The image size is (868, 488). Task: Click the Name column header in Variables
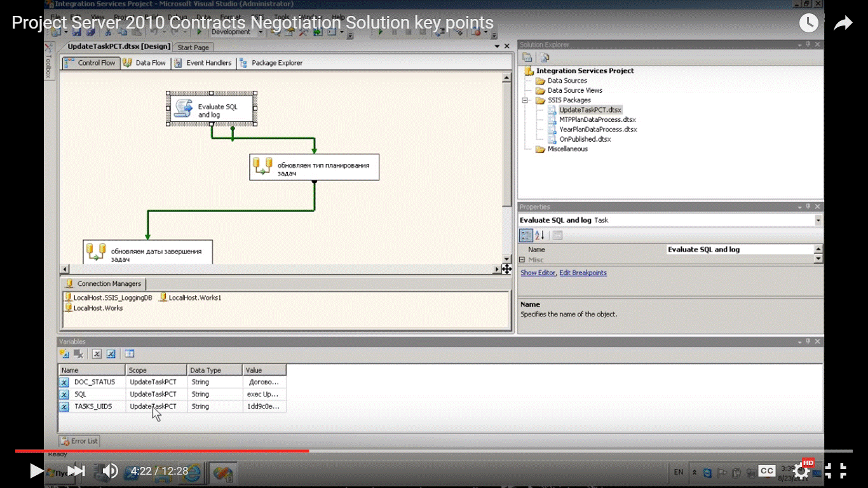click(x=92, y=370)
